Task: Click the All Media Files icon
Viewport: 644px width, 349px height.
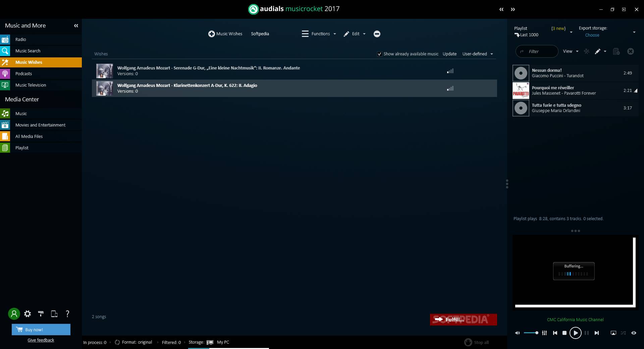Action: 5,137
